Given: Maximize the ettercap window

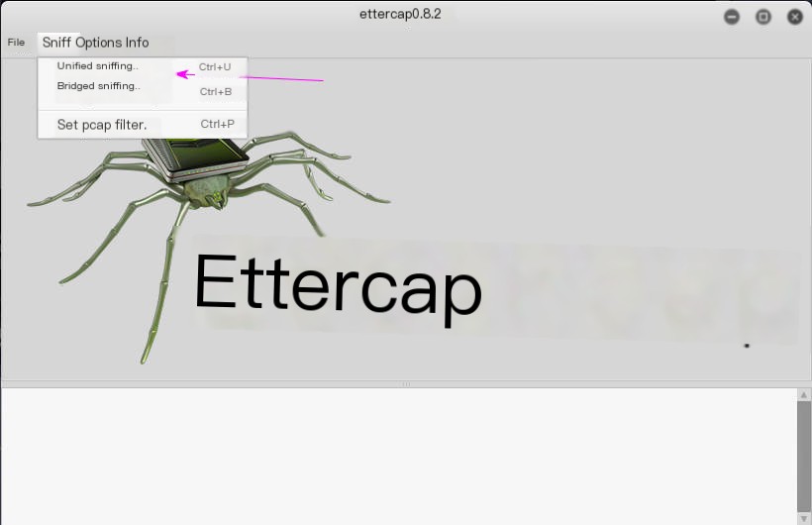Looking at the screenshot, I should tap(763, 17).
